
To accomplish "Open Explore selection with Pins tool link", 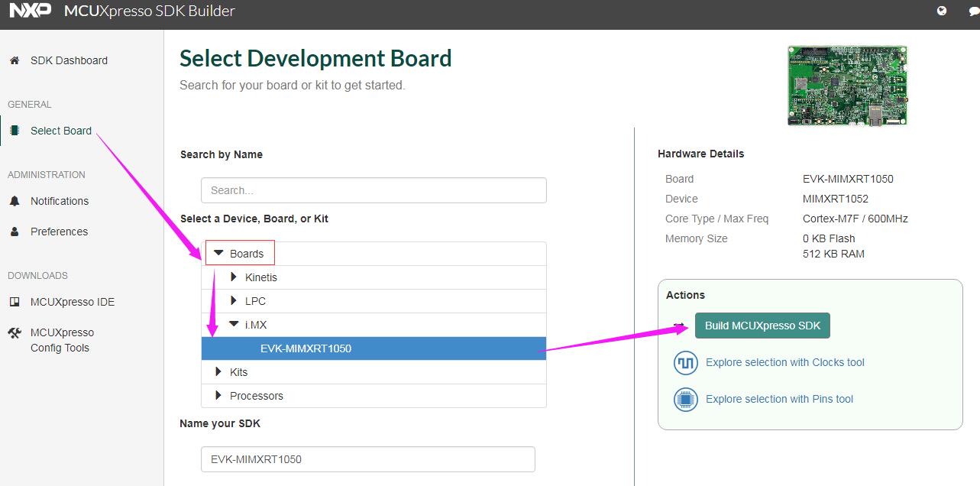I will click(779, 399).
